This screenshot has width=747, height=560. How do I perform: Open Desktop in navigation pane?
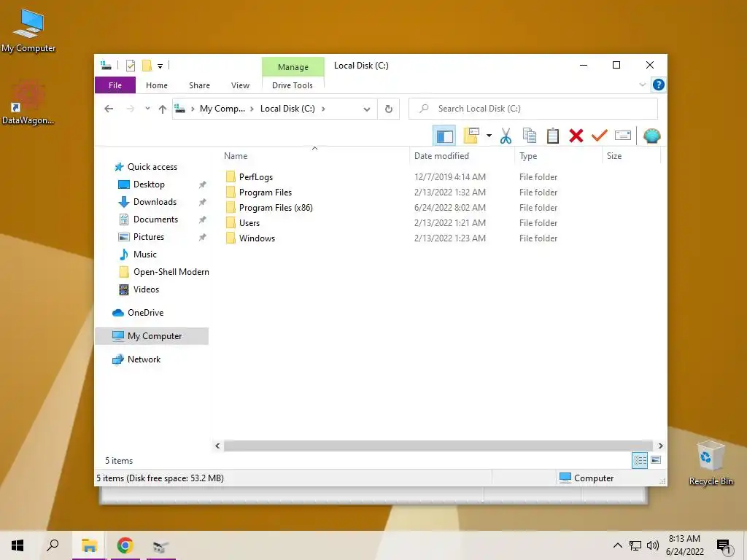[x=149, y=184]
